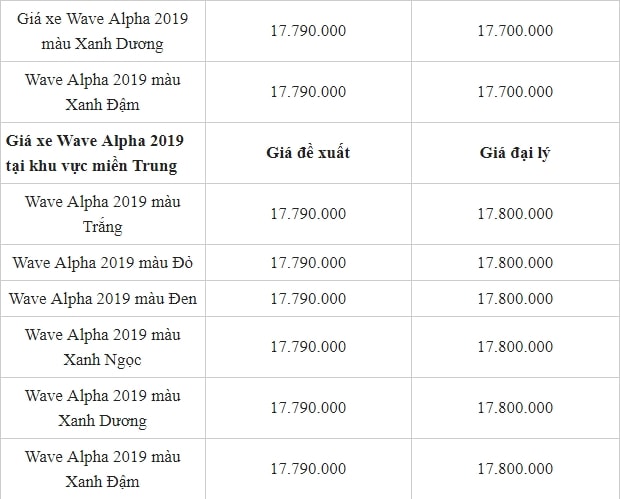Viewport: 622px width, 499px height.
Task: Click 'Wave Alpha 2019 màu Trắng' cell
Action: point(103,214)
